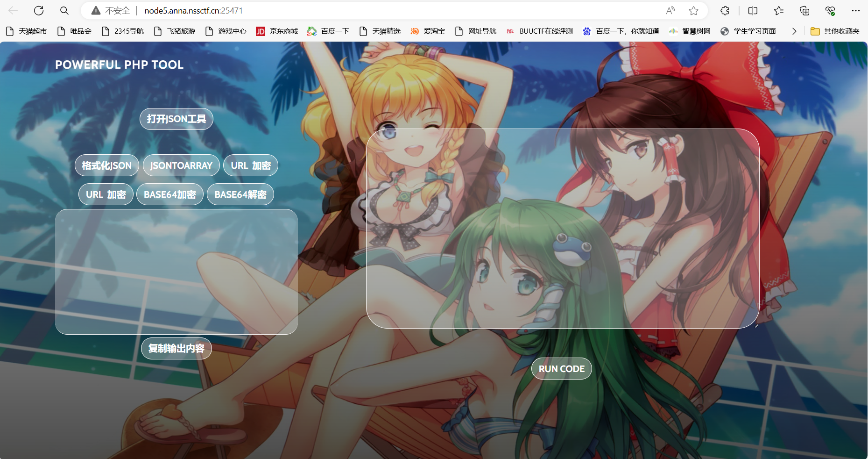Image resolution: width=868 pixels, height=459 pixels.
Task: Open the 2345导航 bookmark
Action: 123,31
